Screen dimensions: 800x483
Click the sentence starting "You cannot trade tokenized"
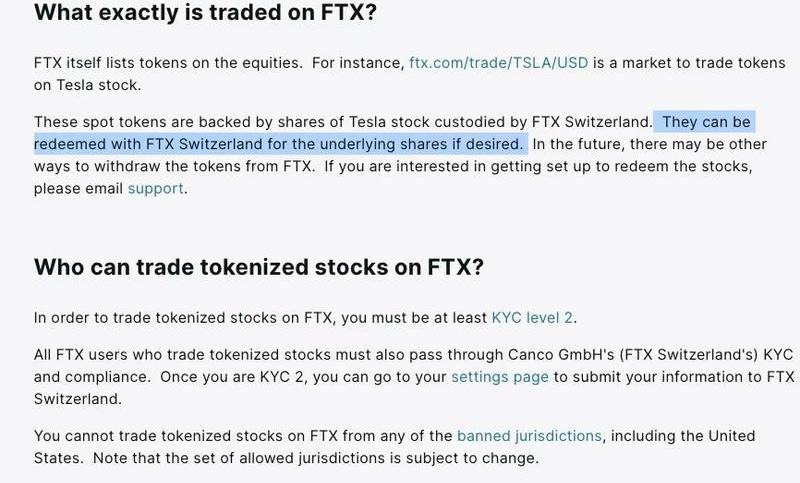pos(240,436)
